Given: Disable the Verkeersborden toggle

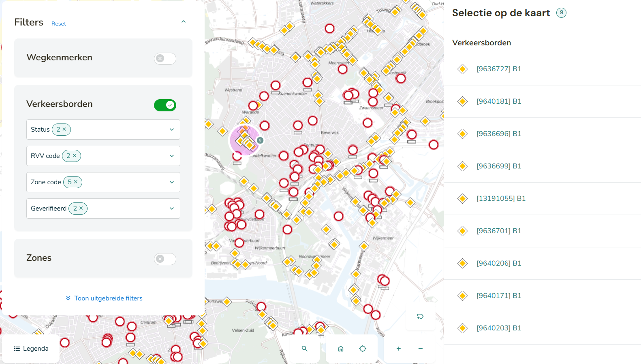Looking at the screenshot, I should pyautogui.click(x=165, y=105).
